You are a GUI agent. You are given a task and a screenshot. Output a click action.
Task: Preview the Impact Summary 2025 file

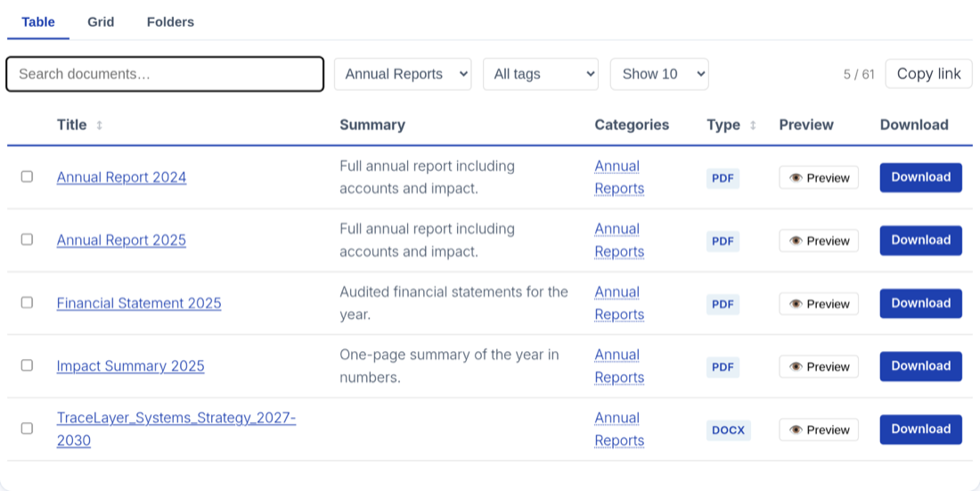[819, 366]
